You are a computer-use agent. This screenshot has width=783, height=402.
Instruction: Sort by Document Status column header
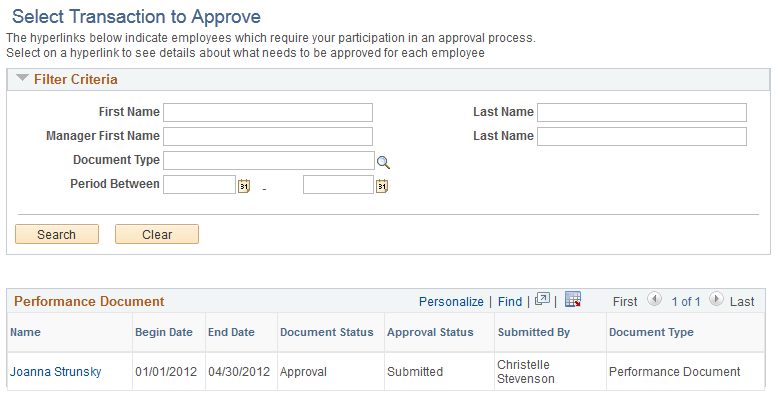click(x=327, y=332)
